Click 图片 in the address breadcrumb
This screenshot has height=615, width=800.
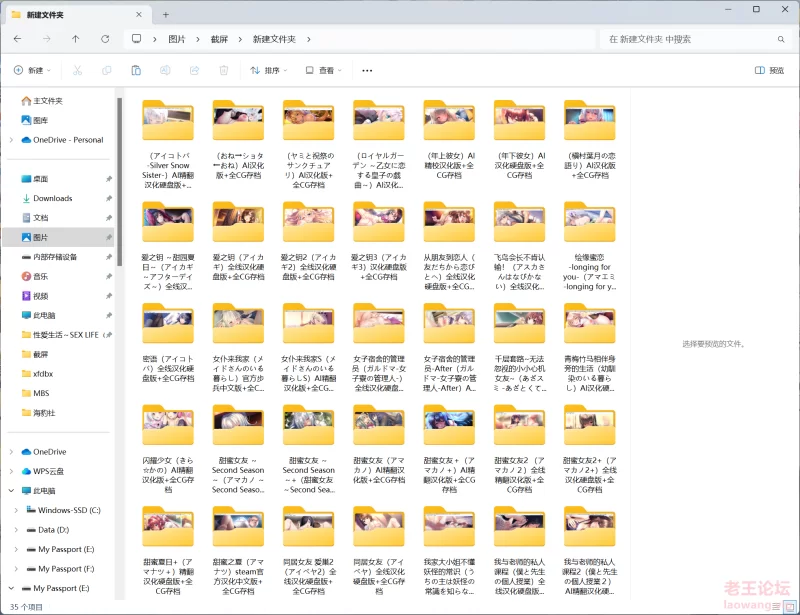tap(177, 39)
